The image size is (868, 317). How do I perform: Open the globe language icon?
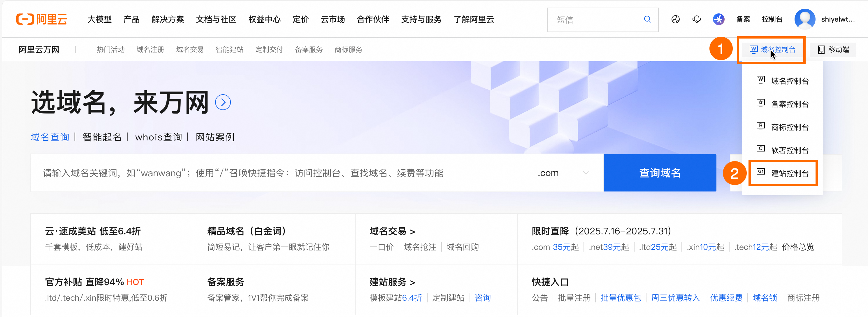[x=675, y=20]
